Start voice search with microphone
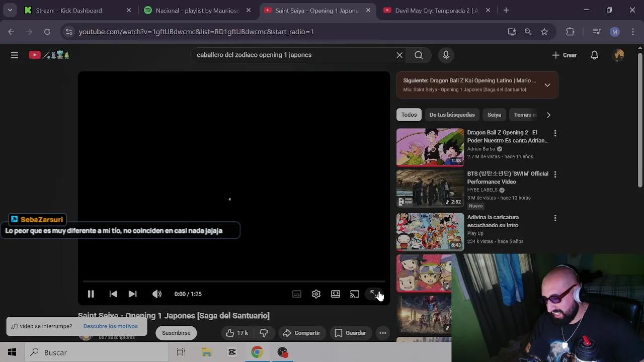644x362 pixels. [x=446, y=55]
